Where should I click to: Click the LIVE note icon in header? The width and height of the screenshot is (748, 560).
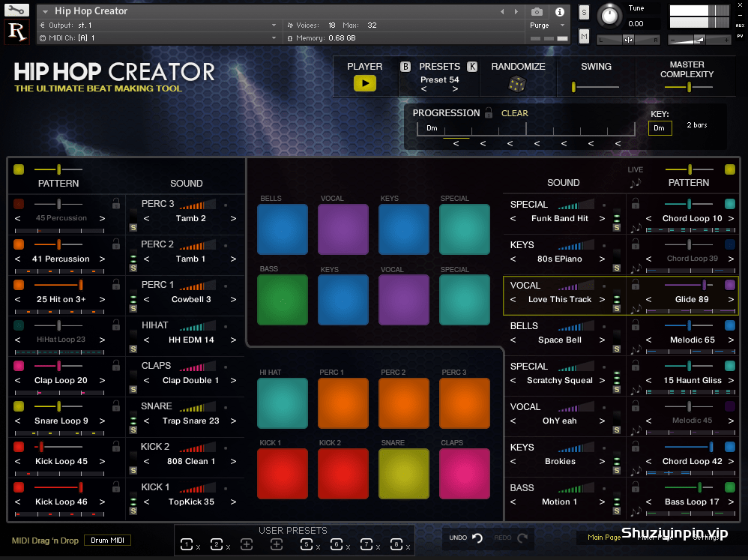636,183
